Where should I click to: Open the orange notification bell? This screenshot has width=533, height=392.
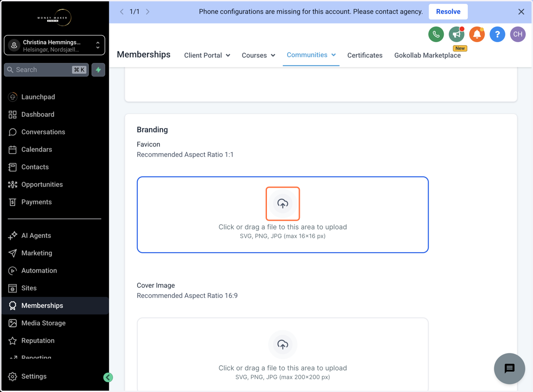477,34
